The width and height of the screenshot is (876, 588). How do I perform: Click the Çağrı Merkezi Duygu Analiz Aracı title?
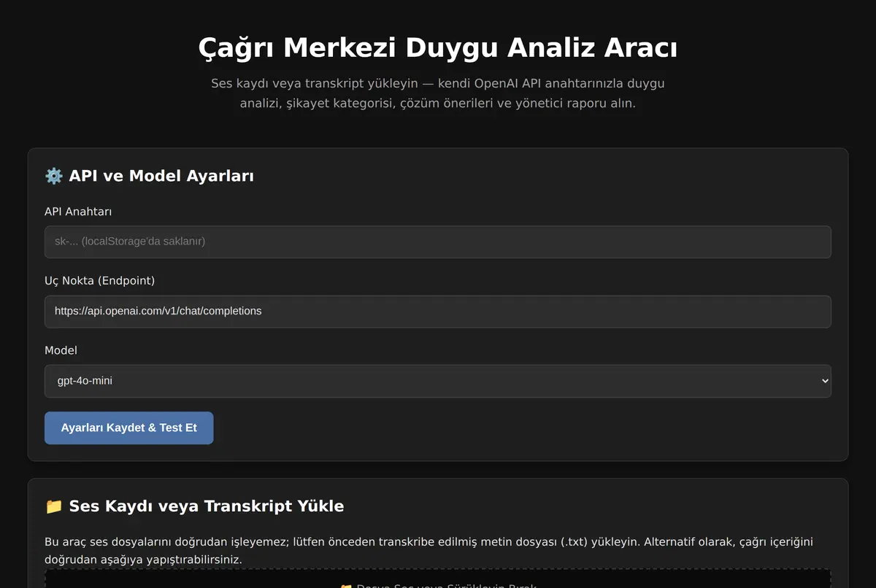tap(438, 48)
